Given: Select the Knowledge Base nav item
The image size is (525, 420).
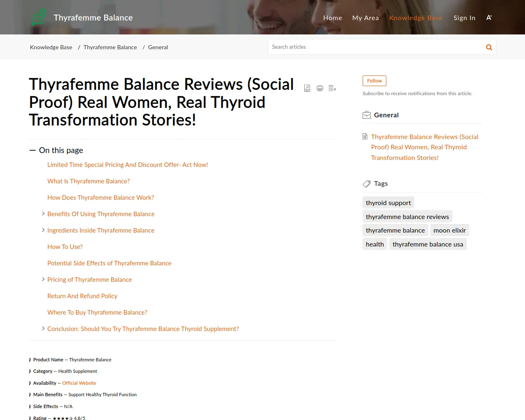Looking at the screenshot, I should click(416, 18).
